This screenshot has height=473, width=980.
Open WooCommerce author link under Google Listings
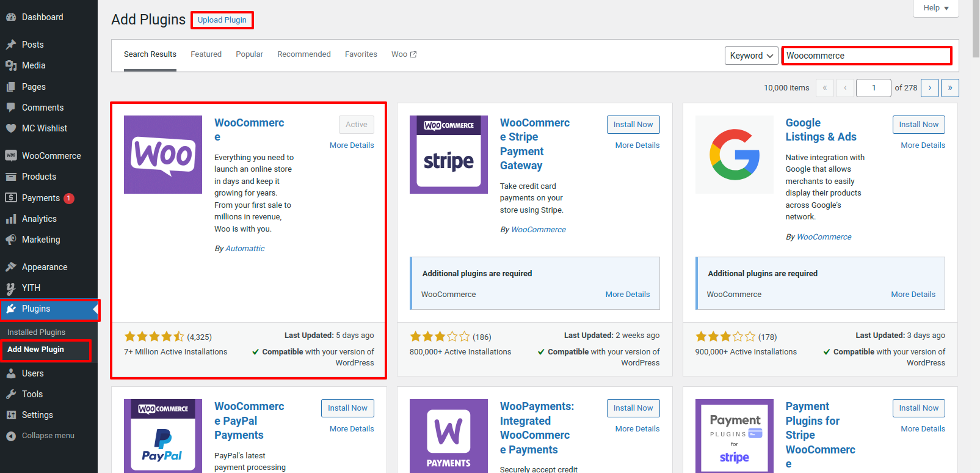(824, 237)
